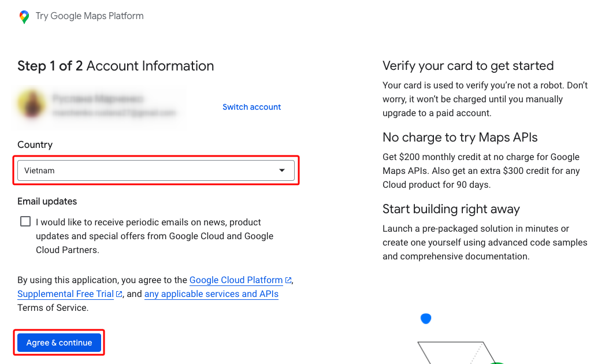Screen dimensions: 605x364
Task: Click the Step 1 of 2 heading
Action: (x=116, y=66)
